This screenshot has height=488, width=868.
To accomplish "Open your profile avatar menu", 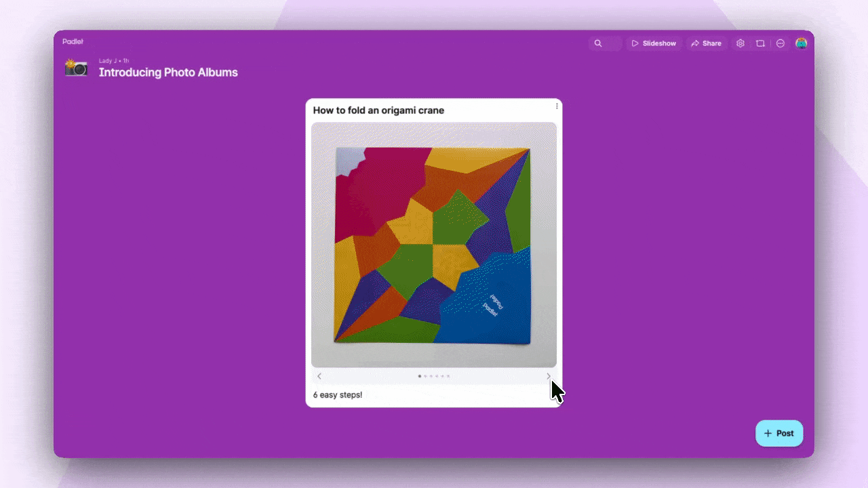I will pyautogui.click(x=801, y=43).
